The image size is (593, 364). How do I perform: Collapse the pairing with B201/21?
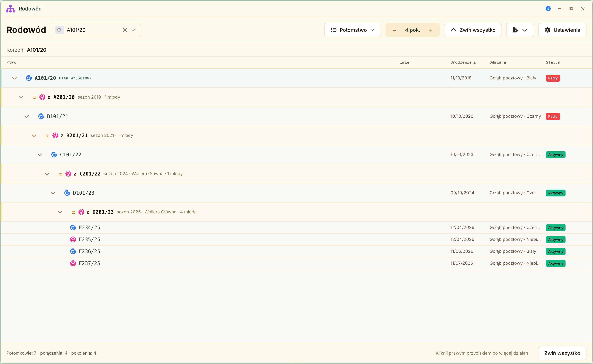[x=34, y=136]
